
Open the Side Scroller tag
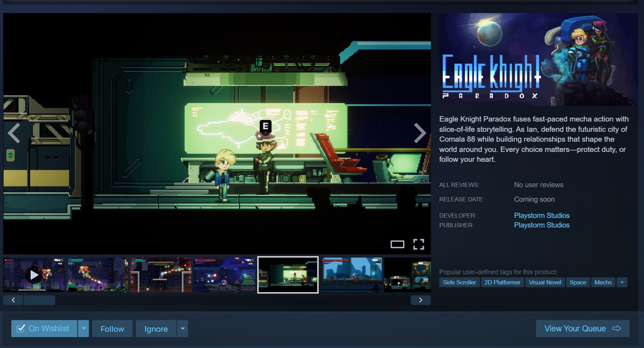pyautogui.click(x=459, y=282)
